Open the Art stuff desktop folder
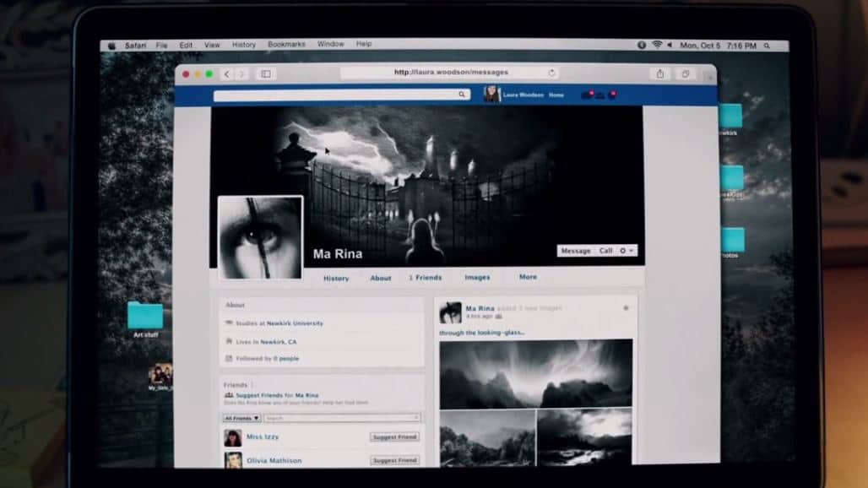The image size is (868, 488). (x=145, y=319)
